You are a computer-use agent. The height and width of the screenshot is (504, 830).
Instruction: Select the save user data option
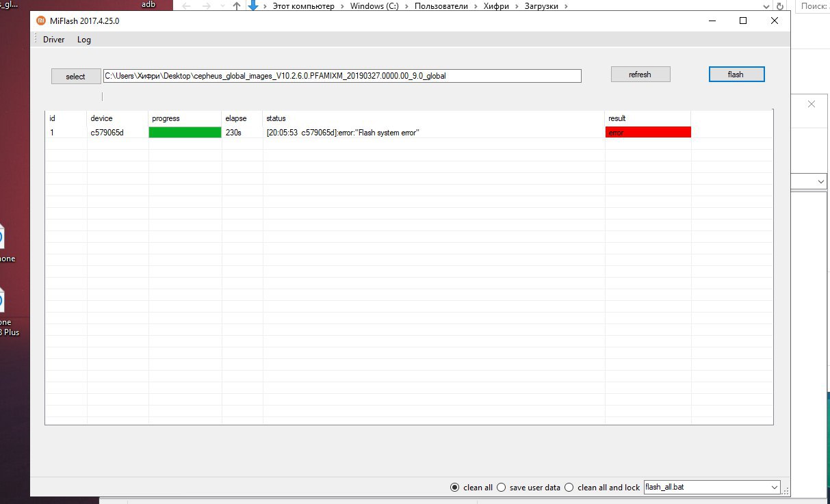point(528,488)
